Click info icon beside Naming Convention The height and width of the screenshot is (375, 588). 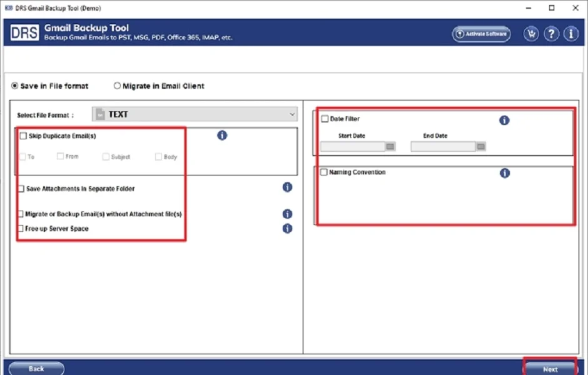coord(504,173)
